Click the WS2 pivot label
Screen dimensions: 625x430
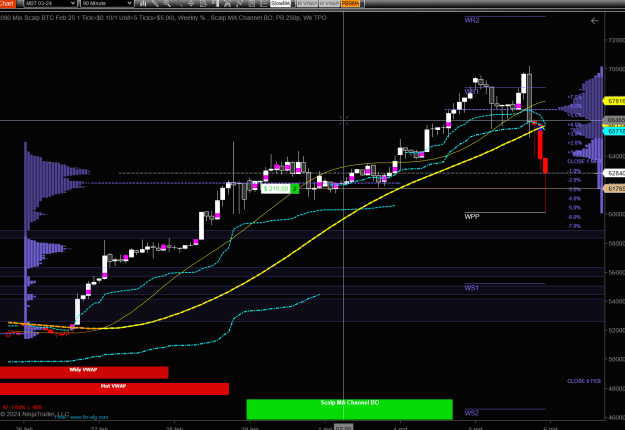point(472,413)
